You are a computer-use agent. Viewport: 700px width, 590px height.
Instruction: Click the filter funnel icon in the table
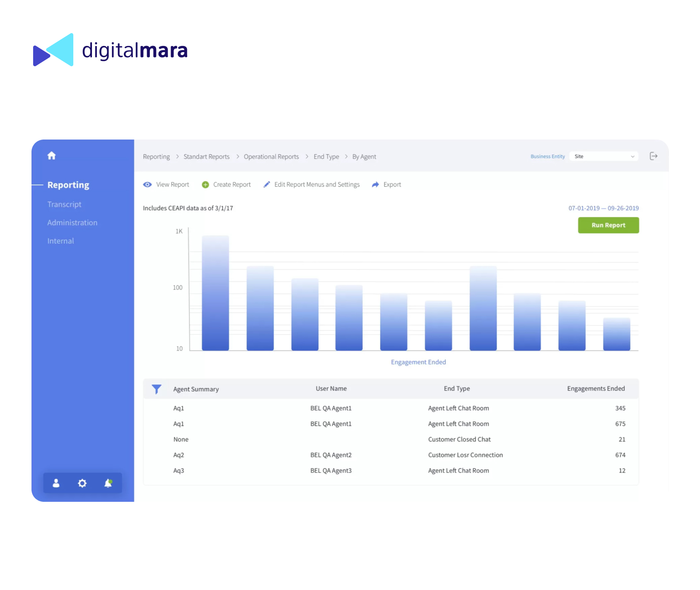click(157, 389)
